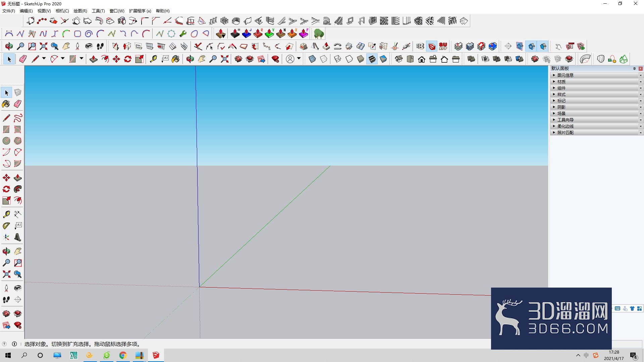Enable Monochrome face style
Screen dimensions: 644x362
tap(383, 59)
